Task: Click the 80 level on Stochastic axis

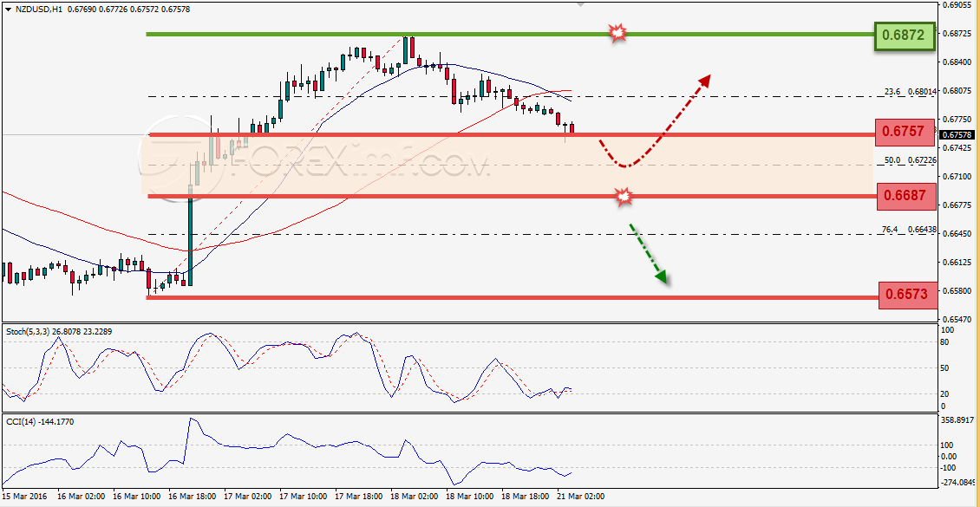Action: point(945,342)
